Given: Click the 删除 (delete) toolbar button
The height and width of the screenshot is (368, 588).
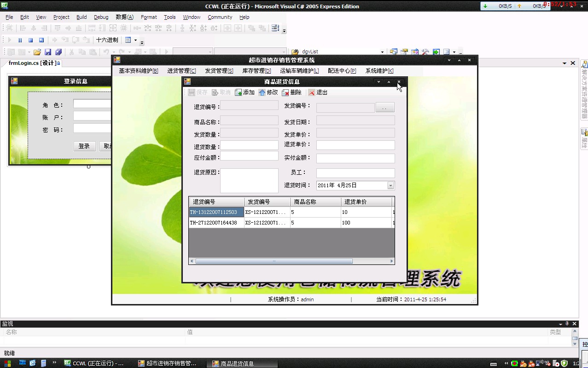Looking at the screenshot, I should [x=291, y=92].
